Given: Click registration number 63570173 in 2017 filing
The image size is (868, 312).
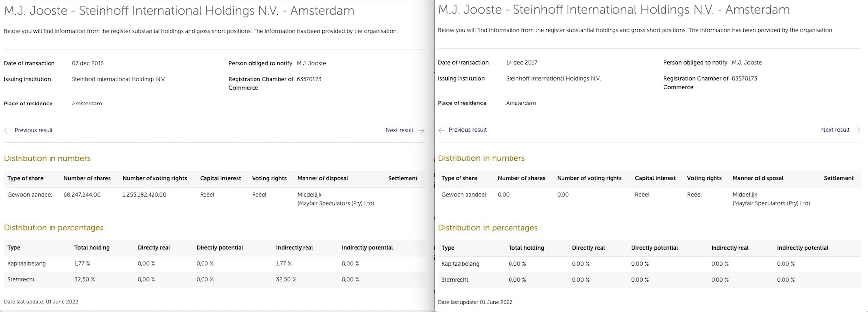Looking at the screenshot, I should [744, 78].
